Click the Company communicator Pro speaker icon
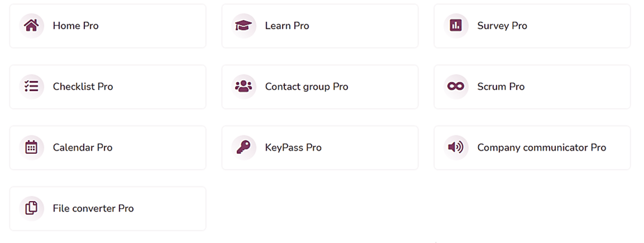Screen dimensions: 644x243 [x=456, y=147]
